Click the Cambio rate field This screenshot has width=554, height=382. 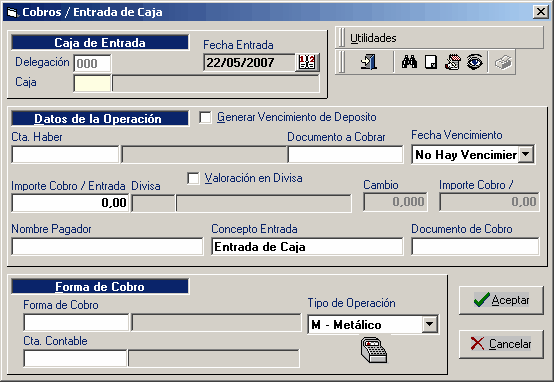pyautogui.click(x=395, y=202)
